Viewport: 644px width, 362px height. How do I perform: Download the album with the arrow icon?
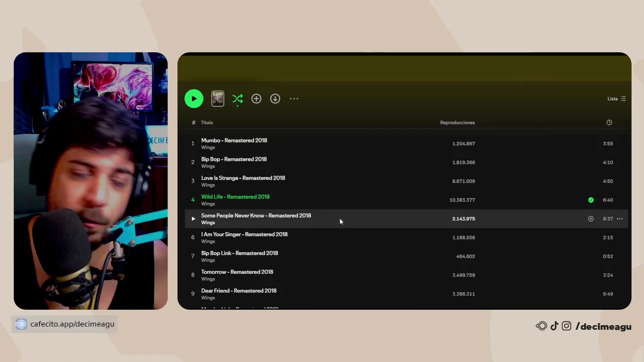pyautogui.click(x=275, y=99)
